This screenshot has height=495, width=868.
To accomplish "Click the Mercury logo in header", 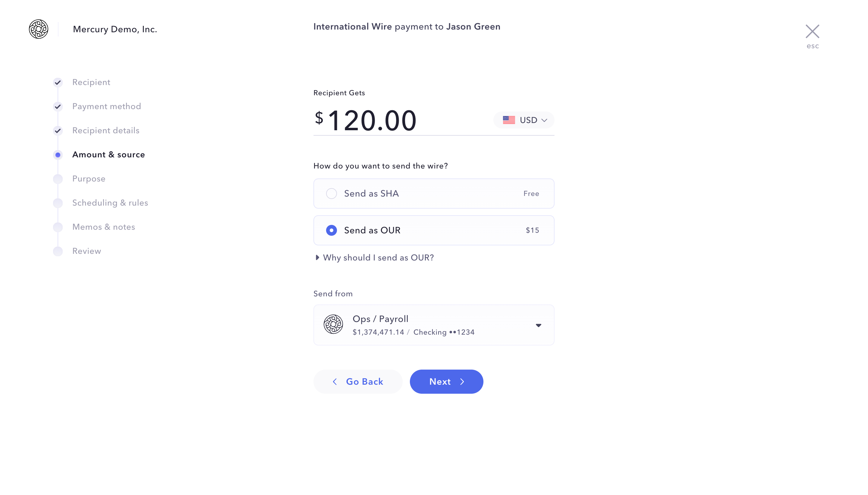I will click(x=38, y=29).
